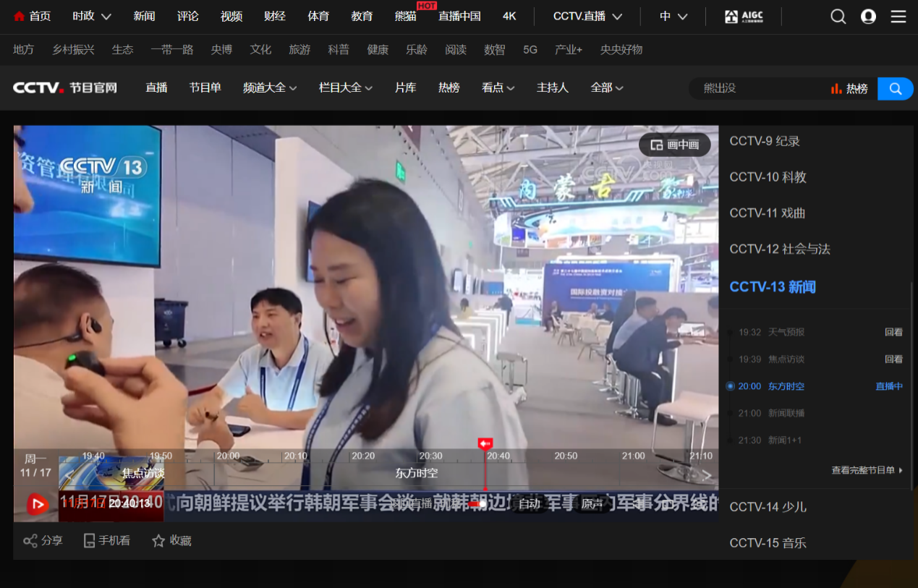918x588 pixels.
Task: Click the 收藏 star favorite icon
Action: click(158, 540)
